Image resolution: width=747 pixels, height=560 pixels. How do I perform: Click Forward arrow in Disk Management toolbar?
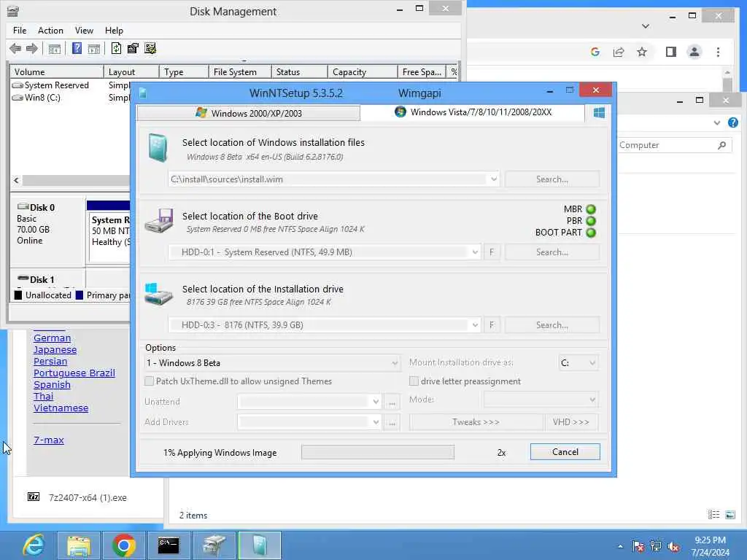click(32, 48)
